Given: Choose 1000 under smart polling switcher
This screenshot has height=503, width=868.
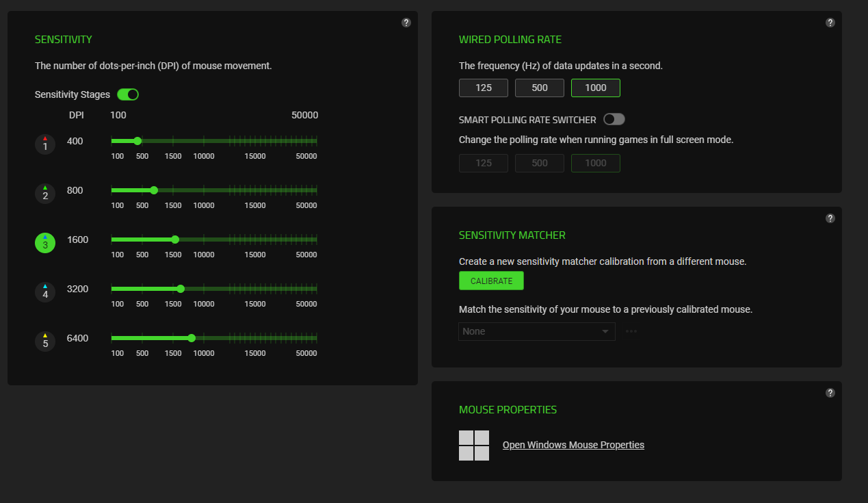Looking at the screenshot, I should (x=596, y=163).
